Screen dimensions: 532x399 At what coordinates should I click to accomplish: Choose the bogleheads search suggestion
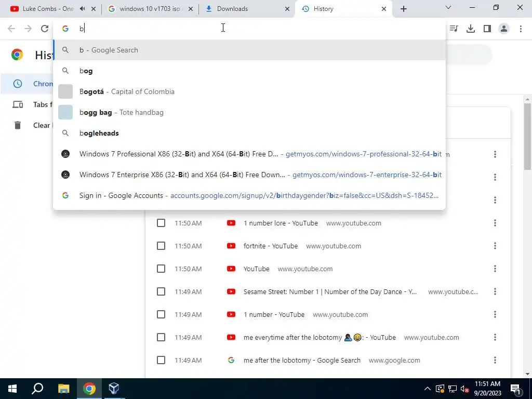point(249,133)
